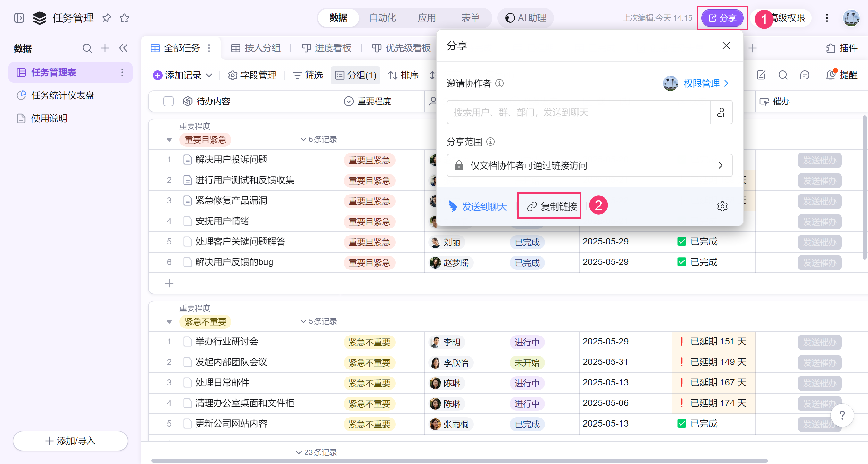Open 任务统计仪表盘 dashboard
The image size is (868, 464).
pos(63,95)
